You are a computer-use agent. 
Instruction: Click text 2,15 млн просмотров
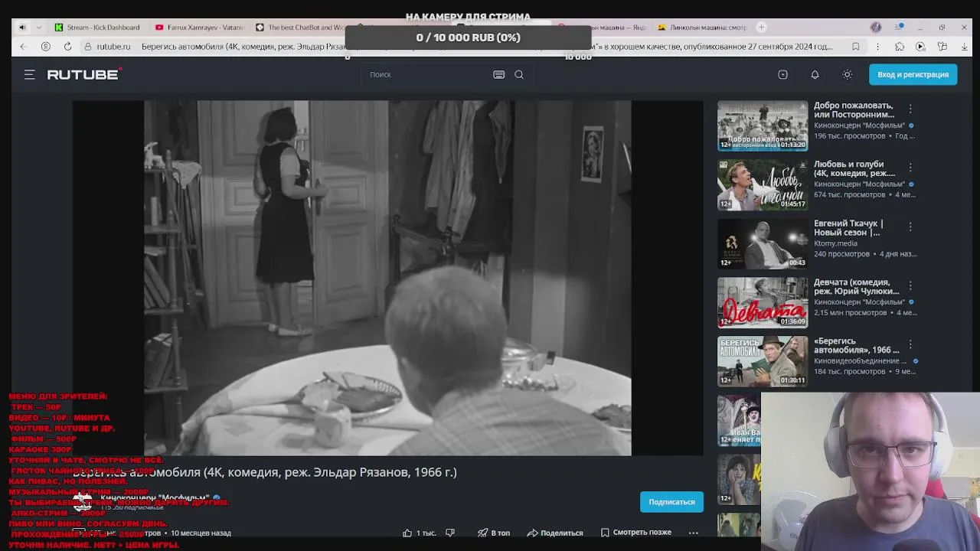click(x=850, y=313)
